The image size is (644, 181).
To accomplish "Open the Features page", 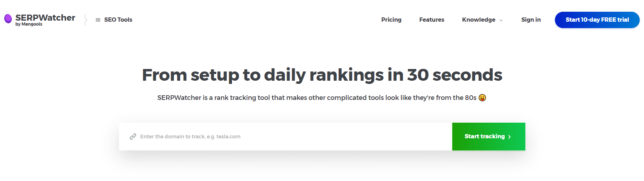I will [x=432, y=20].
